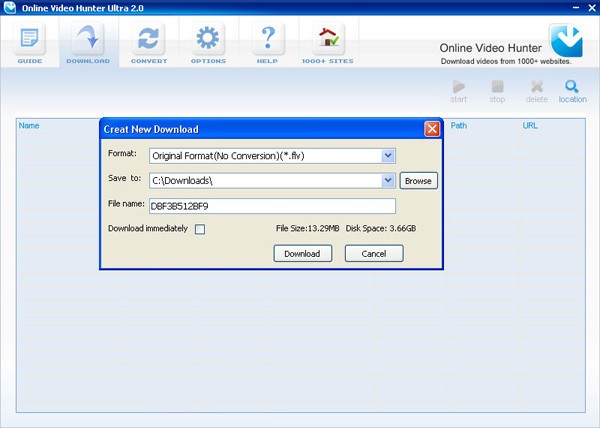Image resolution: width=600 pixels, height=428 pixels.
Task: Click the Download button in dialog
Action: point(303,254)
